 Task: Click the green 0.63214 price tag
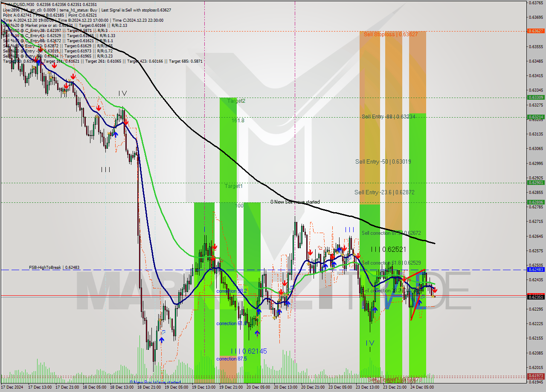tap(536, 117)
